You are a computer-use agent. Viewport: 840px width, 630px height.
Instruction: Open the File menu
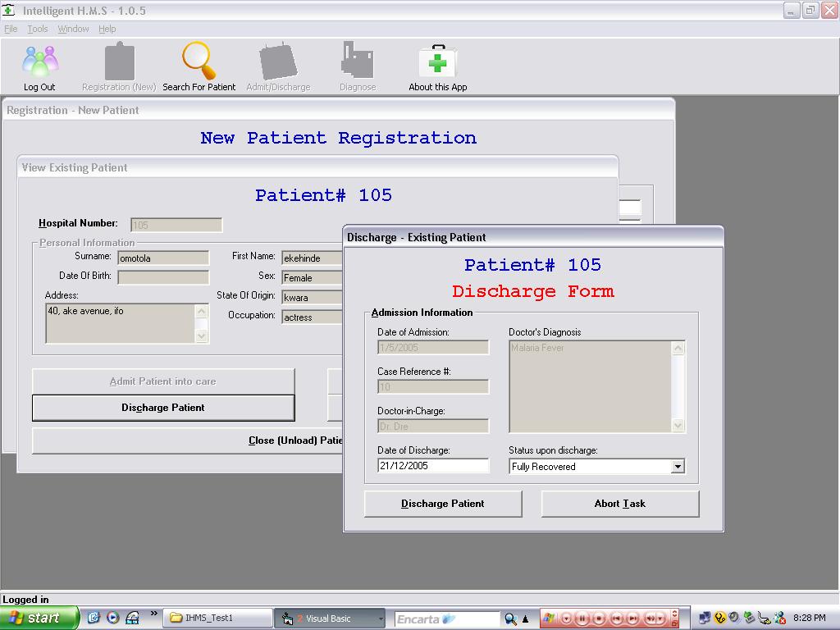coord(11,29)
